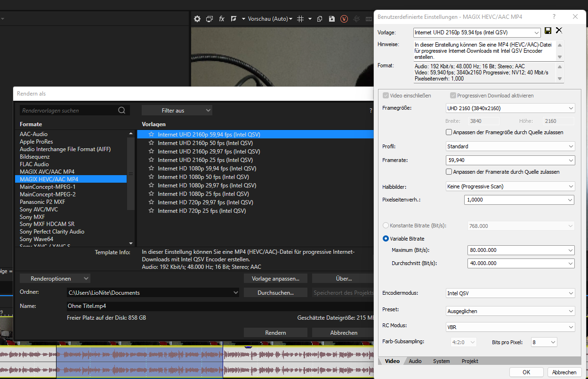588x379 pixels.
Task: Star the Internet HD 1080p 25 fps template
Action: 151,194
